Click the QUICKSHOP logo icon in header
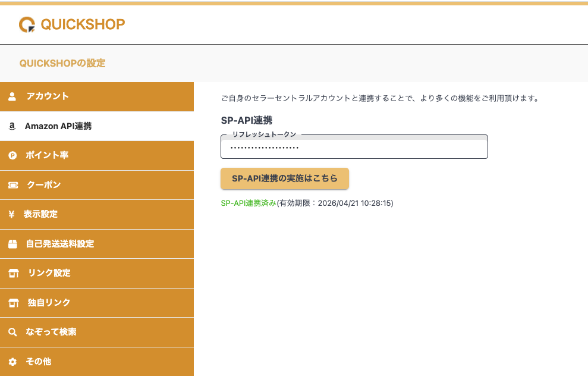 (27, 24)
